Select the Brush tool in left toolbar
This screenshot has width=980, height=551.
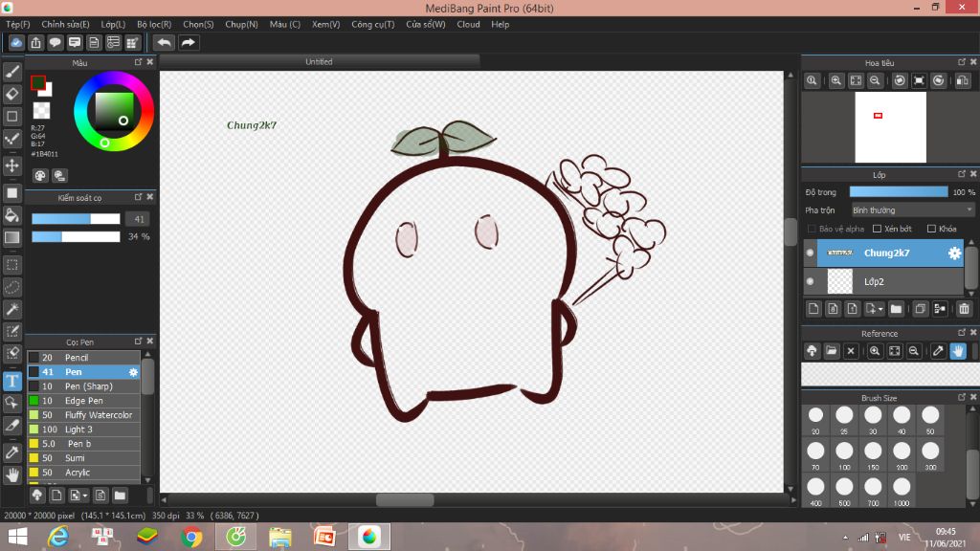11,72
